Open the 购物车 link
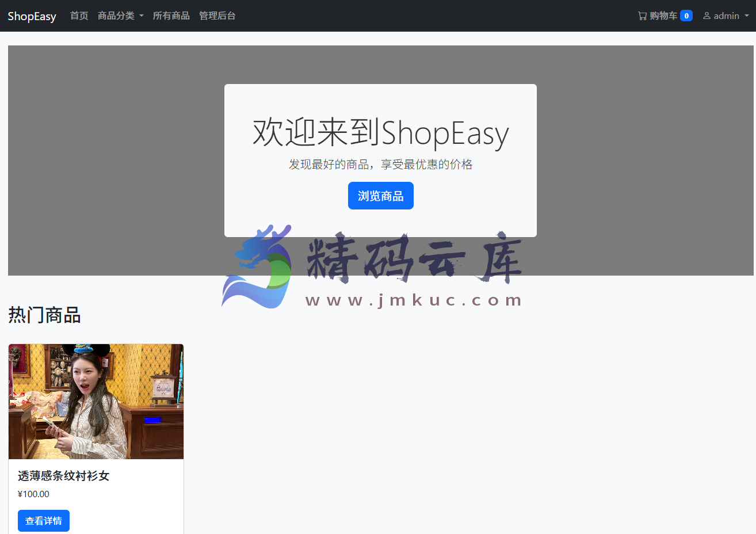 pyautogui.click(x=665, y=16)
